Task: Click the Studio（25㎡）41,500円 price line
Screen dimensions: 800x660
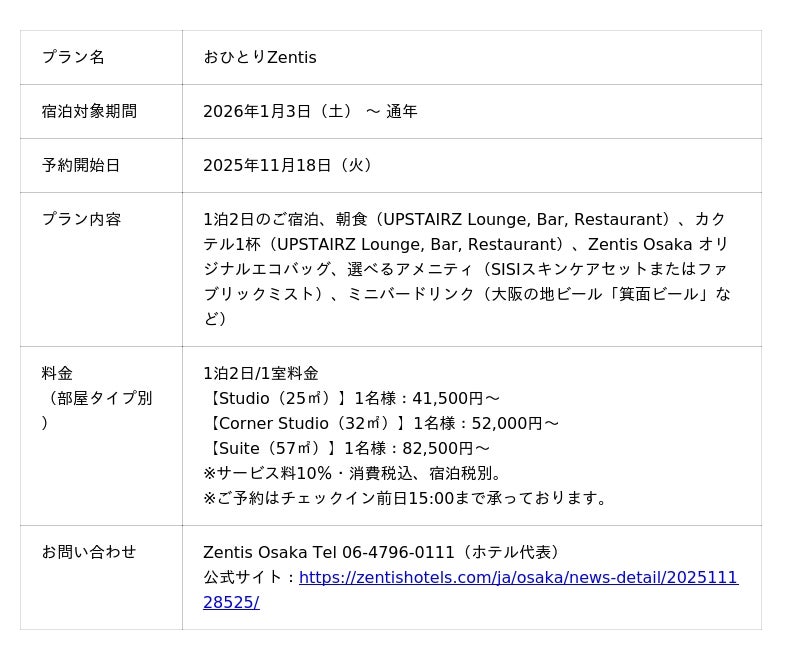Action: 351,399
